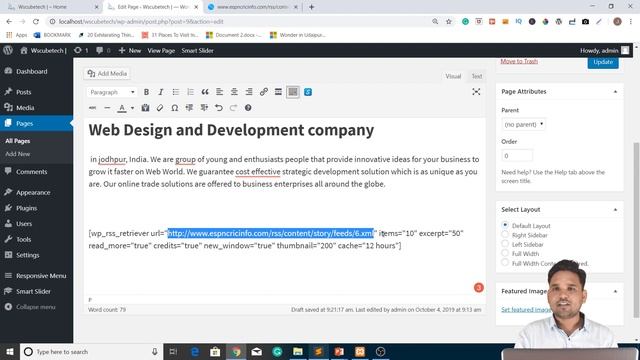Open Posts in admin menu
640x360 pixels.
[24, 92]
